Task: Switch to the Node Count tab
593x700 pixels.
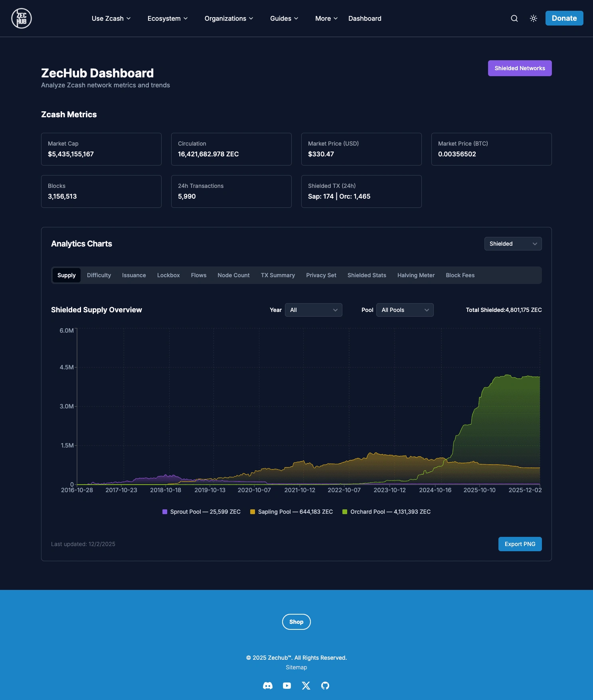Action: click(234, 275)
